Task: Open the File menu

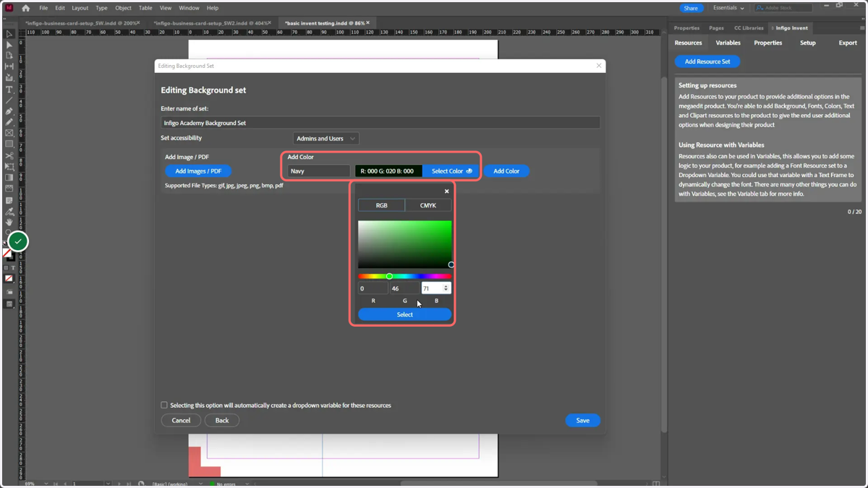Action: pos(43,8)
